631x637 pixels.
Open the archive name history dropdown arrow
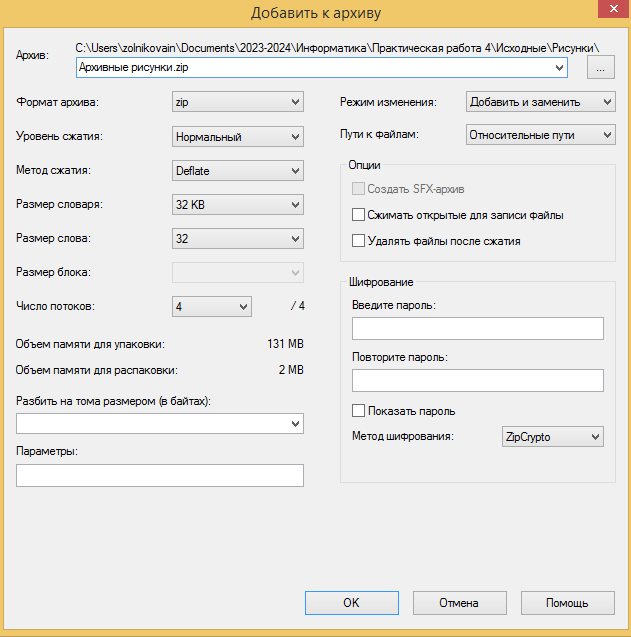point(559,67)
